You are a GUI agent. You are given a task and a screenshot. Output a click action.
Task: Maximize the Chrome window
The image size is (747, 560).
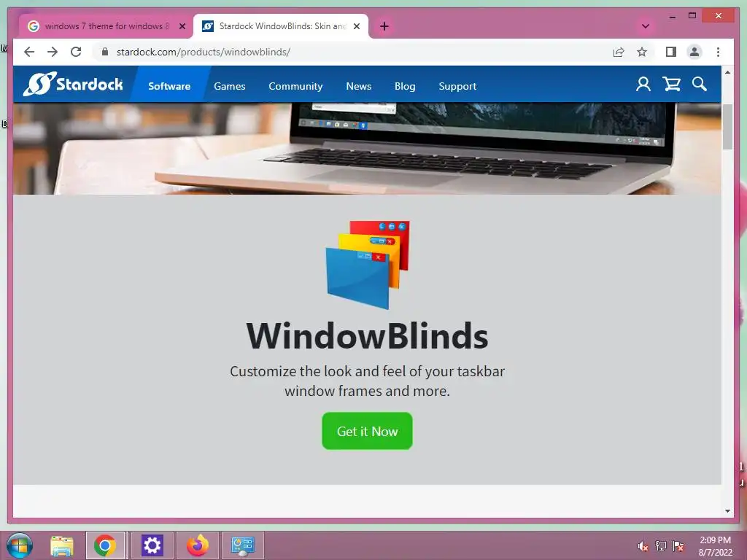692,16
